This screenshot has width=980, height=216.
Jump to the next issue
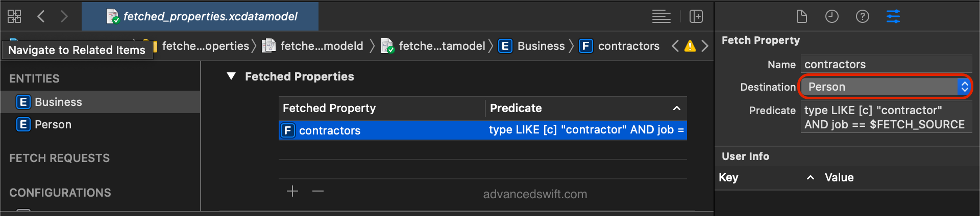(705, 46)
